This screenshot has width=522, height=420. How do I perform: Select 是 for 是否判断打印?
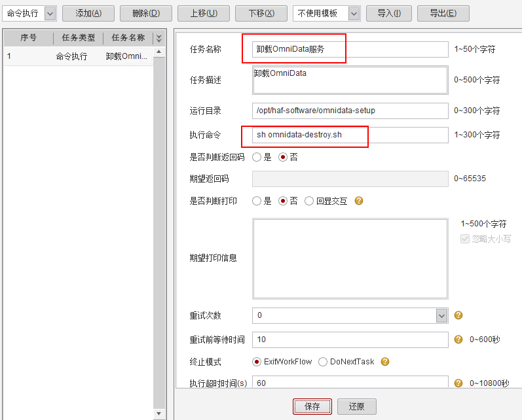pyautogui.click(x=257, y=201)
